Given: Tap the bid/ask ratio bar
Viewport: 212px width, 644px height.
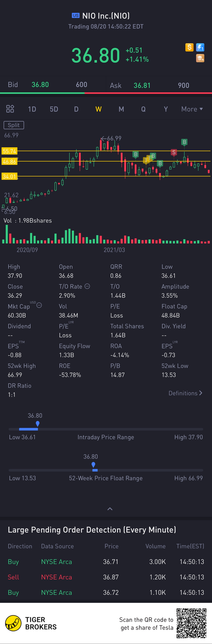Looking at the screenshot, I should pos(106,93).
